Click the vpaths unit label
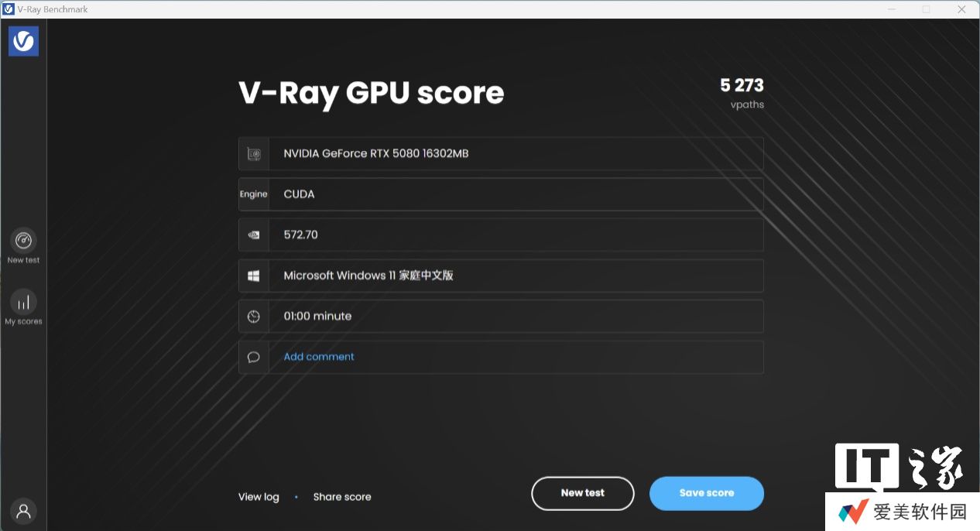 [x=747, y=104]
